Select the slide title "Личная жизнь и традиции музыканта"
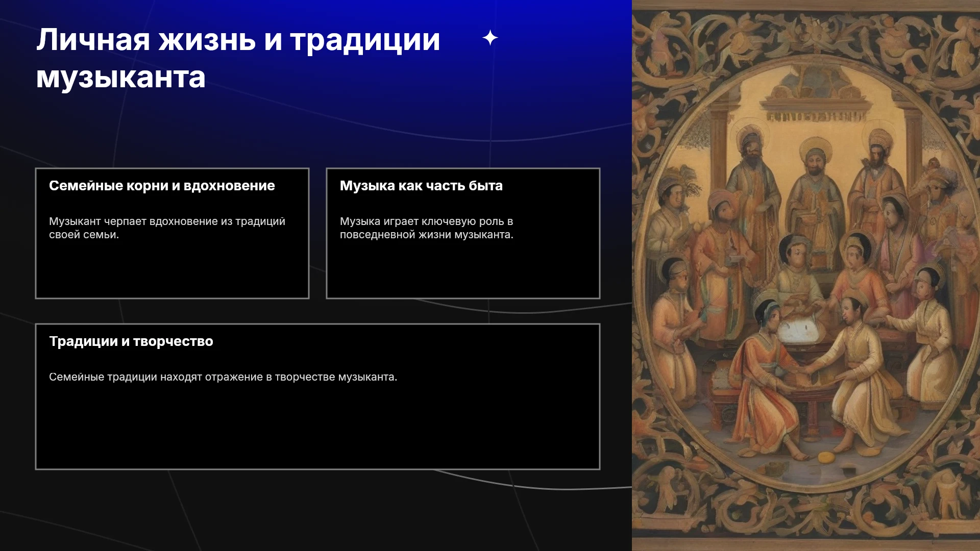This screenshot has width=980, height=551. (x=238, y=58)
